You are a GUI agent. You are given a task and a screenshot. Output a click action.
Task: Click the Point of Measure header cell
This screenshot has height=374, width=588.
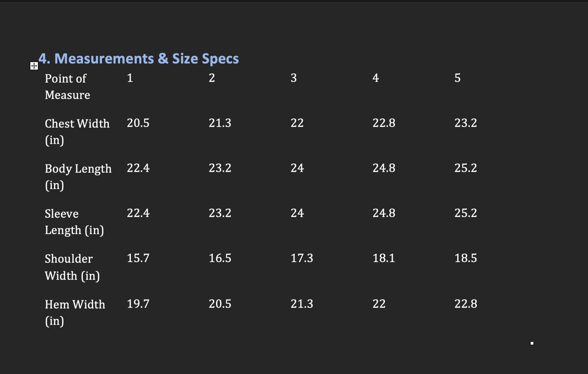coord(67,86)
